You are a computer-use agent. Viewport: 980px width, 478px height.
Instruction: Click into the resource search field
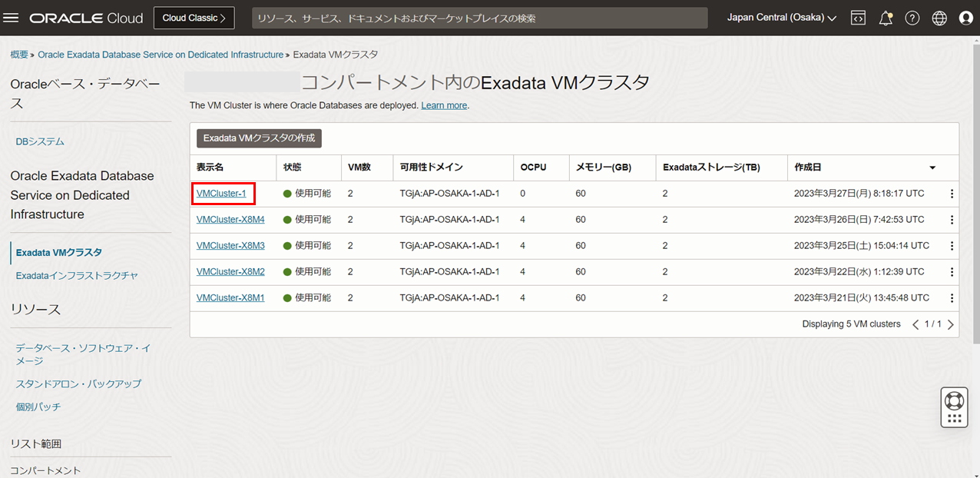pyautogui.click(x=479, y=18)
